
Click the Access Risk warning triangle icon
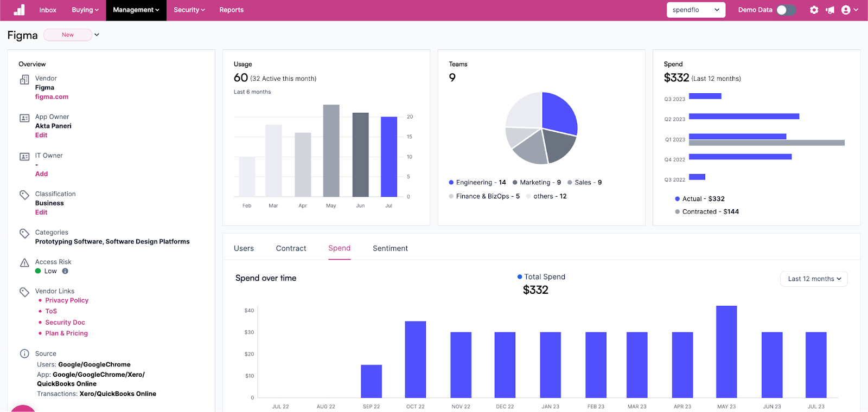[x=24, y=263]
